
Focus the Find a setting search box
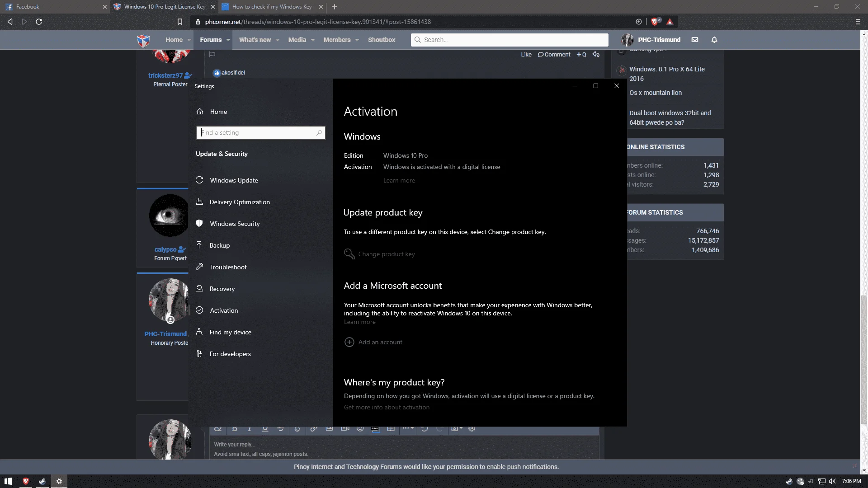pyautogui.click(x=260, y=132)
